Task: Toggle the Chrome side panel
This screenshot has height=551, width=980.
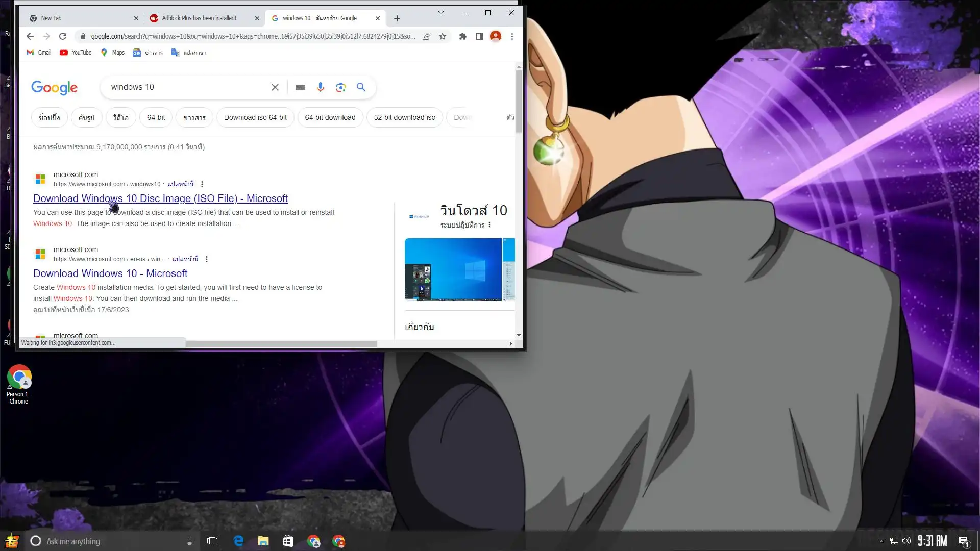Action: 479,36
